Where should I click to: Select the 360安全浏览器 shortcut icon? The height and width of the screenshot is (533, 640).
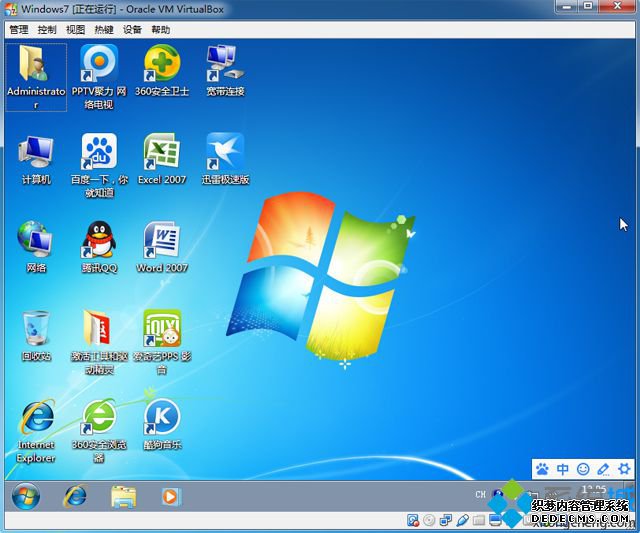click(99, 431)
